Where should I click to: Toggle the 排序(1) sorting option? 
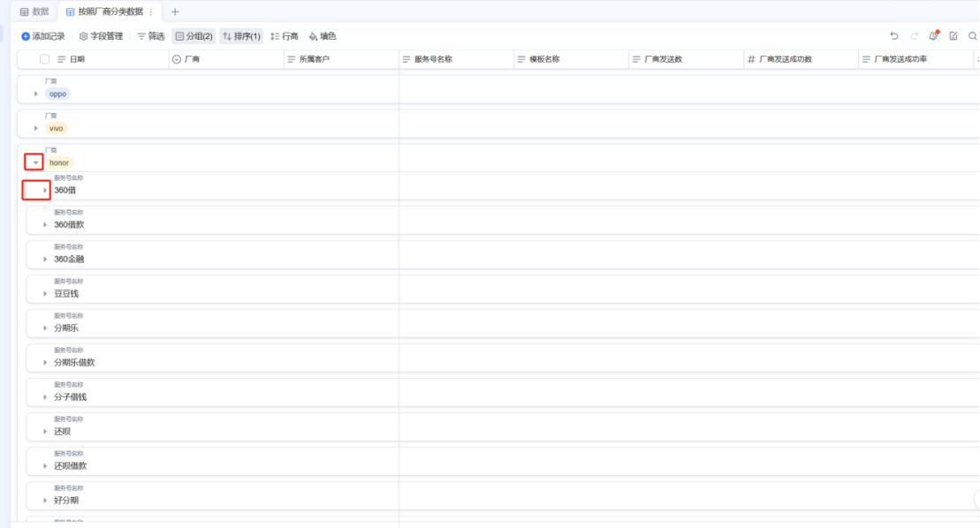[x=241, y=36]
